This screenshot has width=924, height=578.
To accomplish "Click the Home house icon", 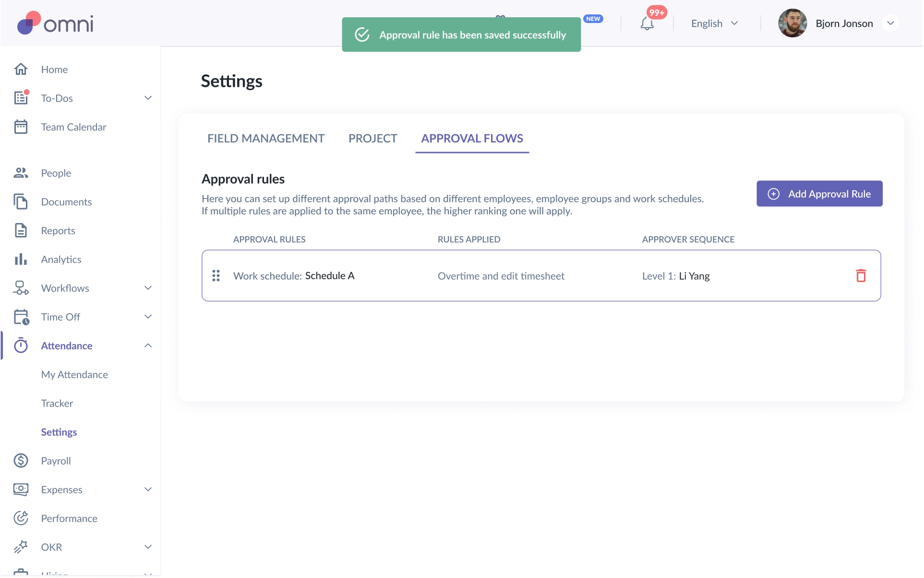I will tap(21, 69).
